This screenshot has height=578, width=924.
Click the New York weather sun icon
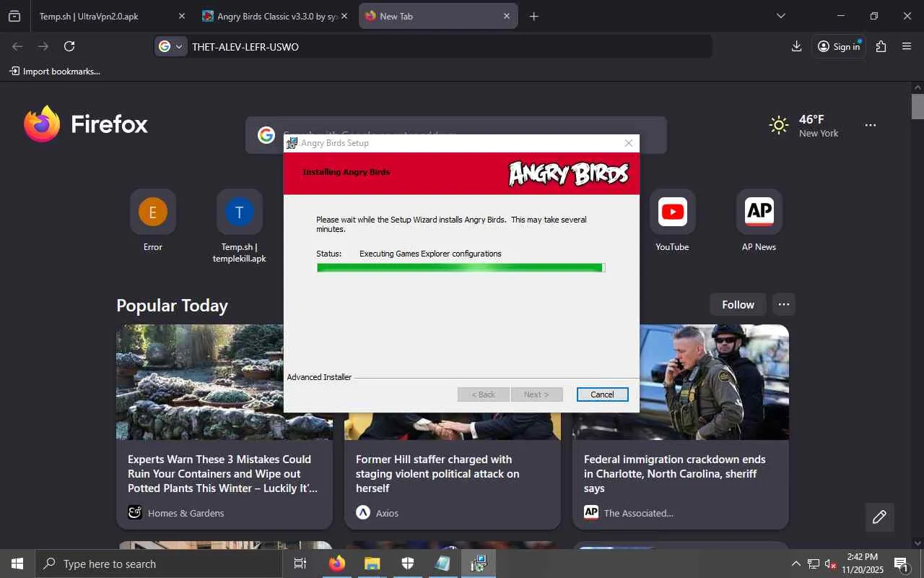tap(779, 125)
